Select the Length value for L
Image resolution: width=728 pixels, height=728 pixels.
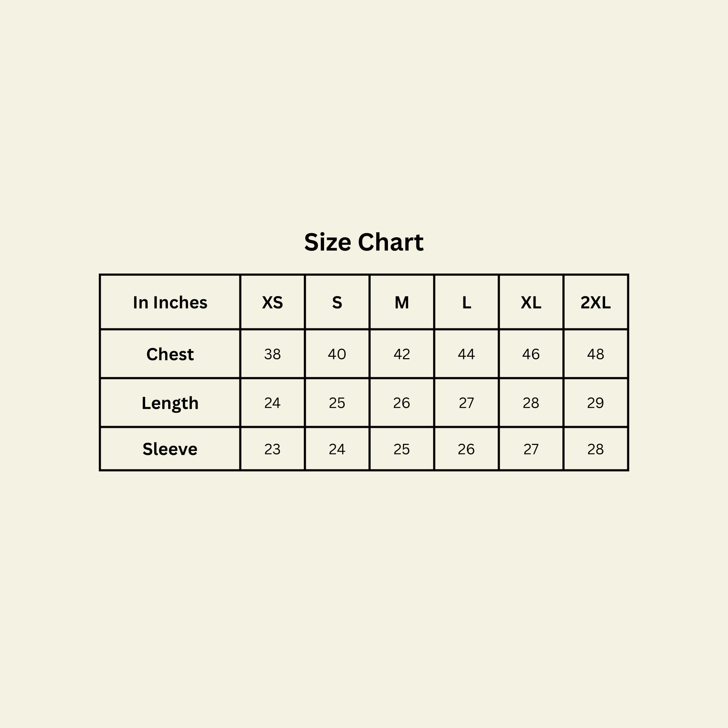coord(467,403)
